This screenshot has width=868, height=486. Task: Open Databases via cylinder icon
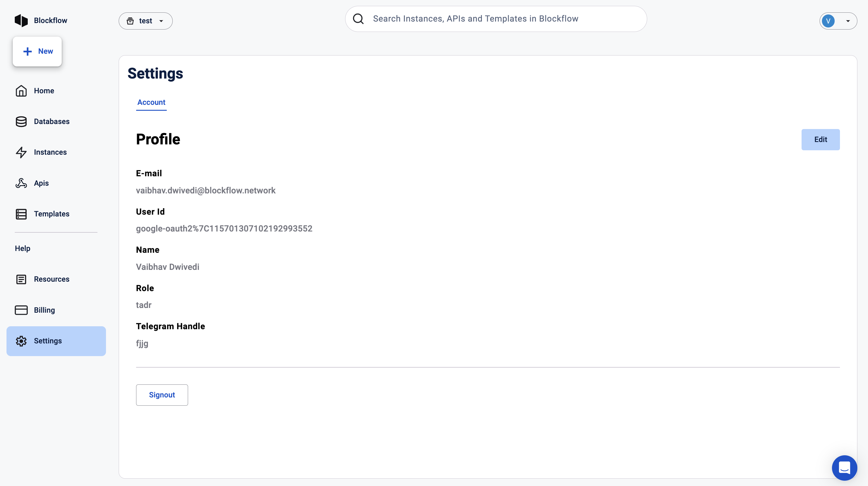click(x=21, y=122)
